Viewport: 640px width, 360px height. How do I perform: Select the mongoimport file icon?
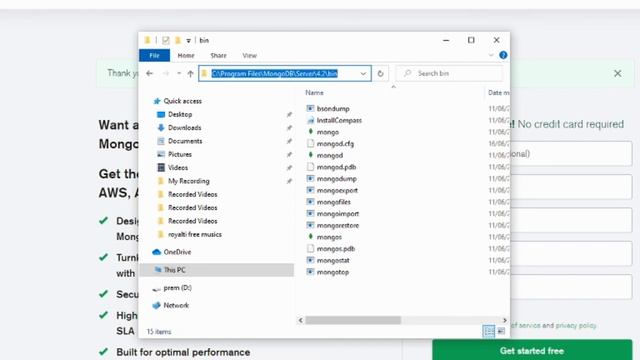pos(310,213)
